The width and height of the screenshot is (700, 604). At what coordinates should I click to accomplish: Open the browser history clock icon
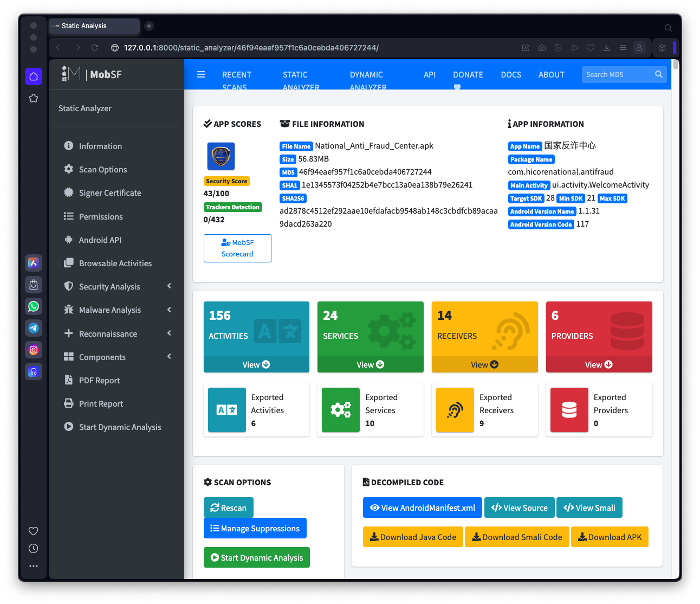34,548
